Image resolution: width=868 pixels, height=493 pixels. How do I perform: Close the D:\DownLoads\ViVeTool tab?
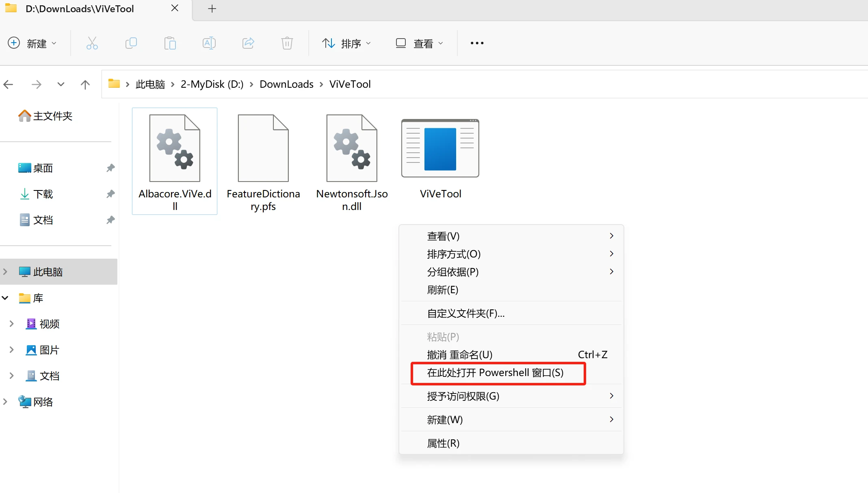click(x=175, y=8)
